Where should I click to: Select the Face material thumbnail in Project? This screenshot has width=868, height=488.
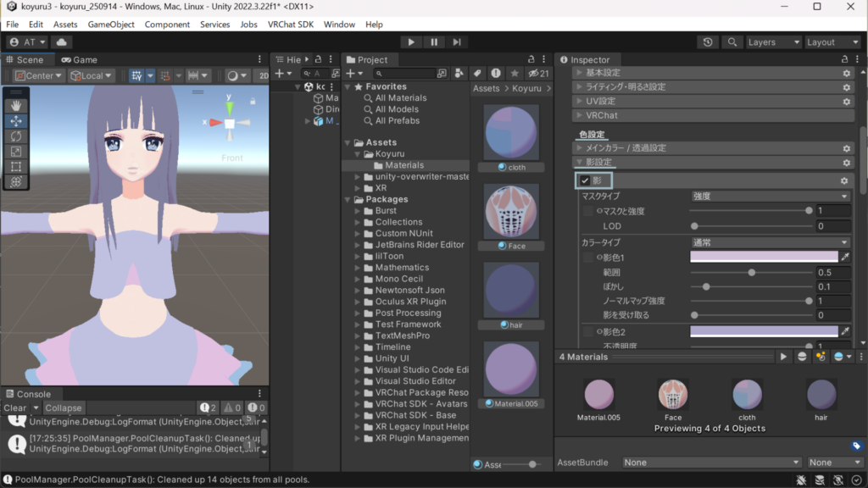tap(512, 212)
